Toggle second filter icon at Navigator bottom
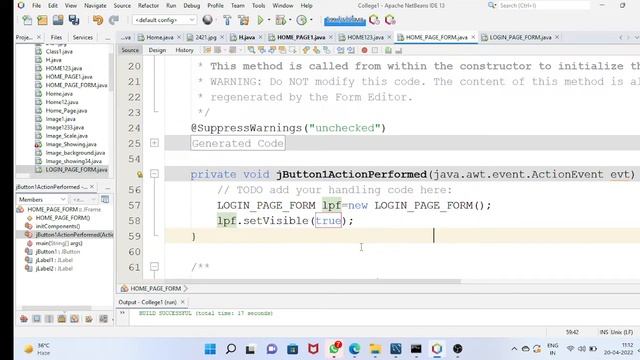Viewport: 640px width, 360px height. point(37,319)
